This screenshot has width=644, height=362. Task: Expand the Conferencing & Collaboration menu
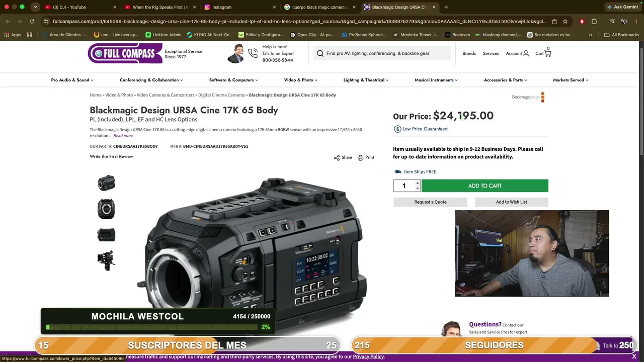(151, 80)
